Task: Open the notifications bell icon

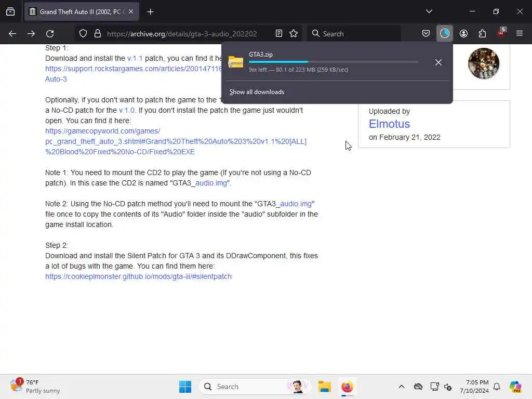Action: pos(497,387)
